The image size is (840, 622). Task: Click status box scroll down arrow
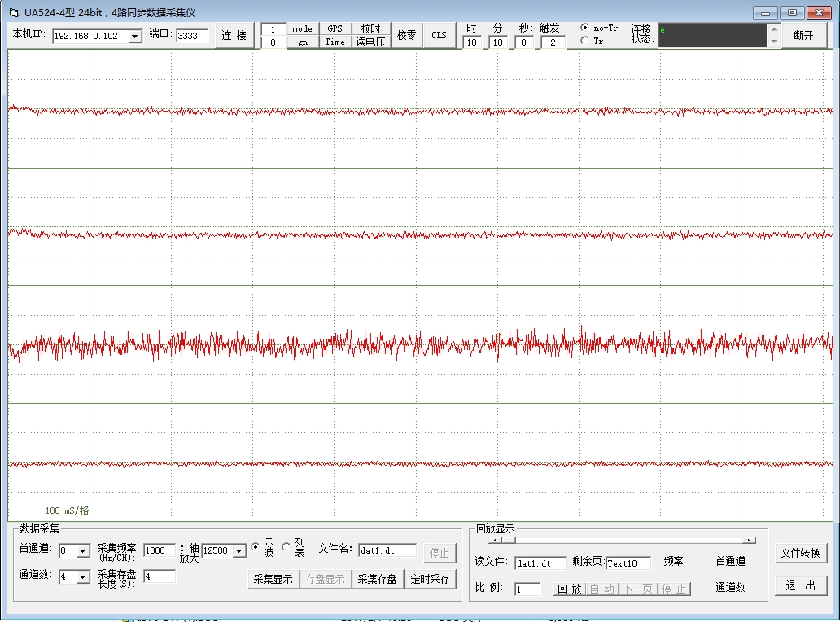pos(773,42)
